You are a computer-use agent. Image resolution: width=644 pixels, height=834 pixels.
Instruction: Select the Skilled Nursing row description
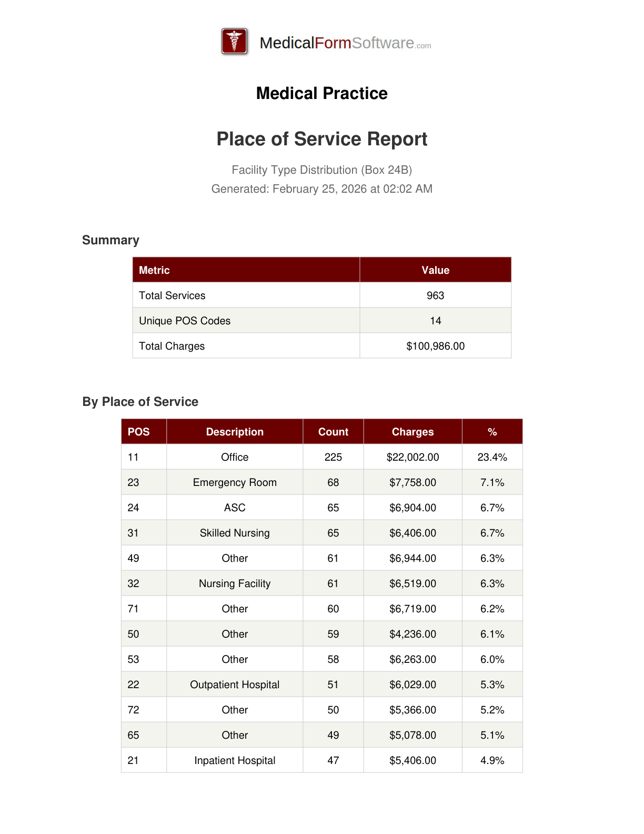pos(235,533)
